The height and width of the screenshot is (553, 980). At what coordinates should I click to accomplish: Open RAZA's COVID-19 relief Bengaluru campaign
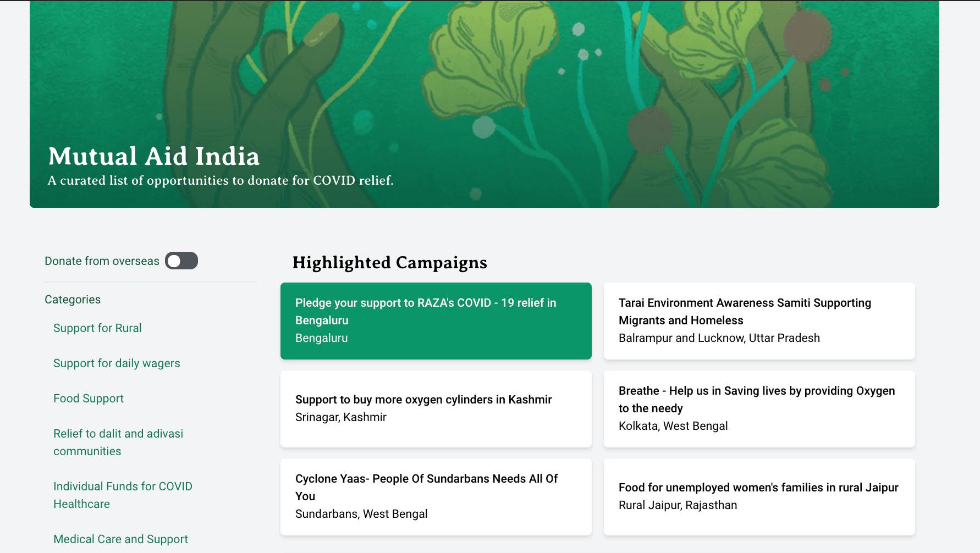click(436, 321)
